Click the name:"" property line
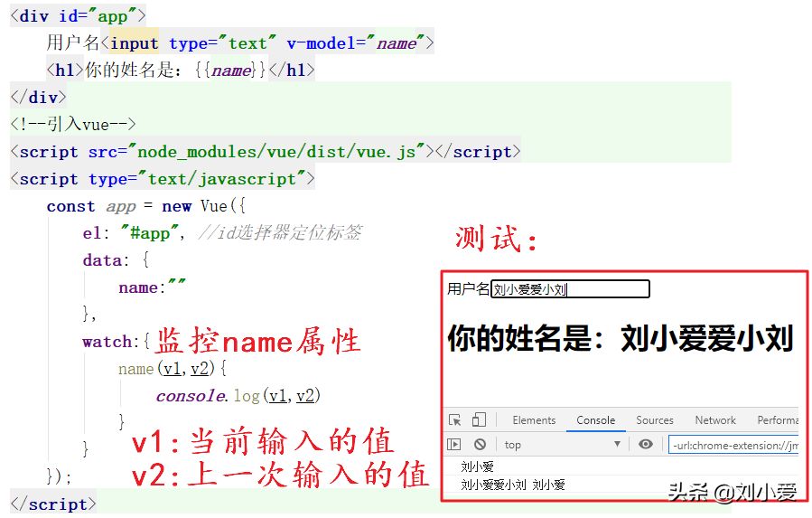This screenshot has height=518, width=812. pyautogui.click(x=152, y=287)
